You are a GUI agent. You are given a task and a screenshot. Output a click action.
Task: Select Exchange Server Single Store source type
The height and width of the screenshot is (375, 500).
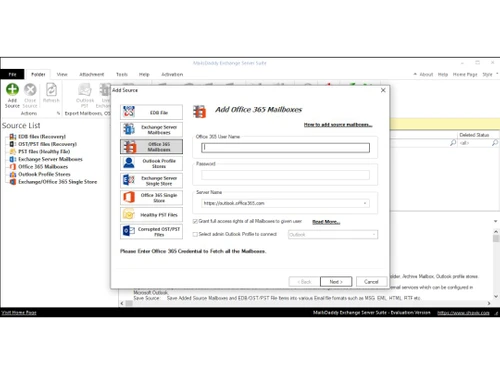point(151,180)
